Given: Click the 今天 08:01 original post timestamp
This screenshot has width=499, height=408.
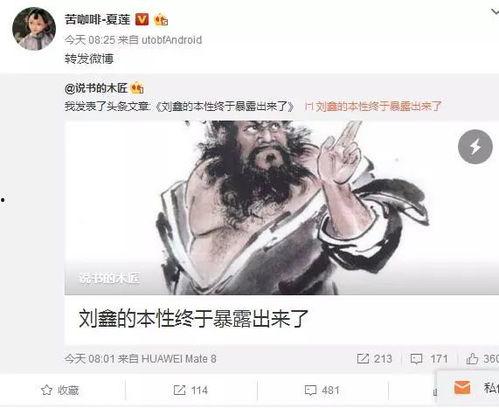Looking at the screenshot, I should pyautogui.click(x=89, y=359).
